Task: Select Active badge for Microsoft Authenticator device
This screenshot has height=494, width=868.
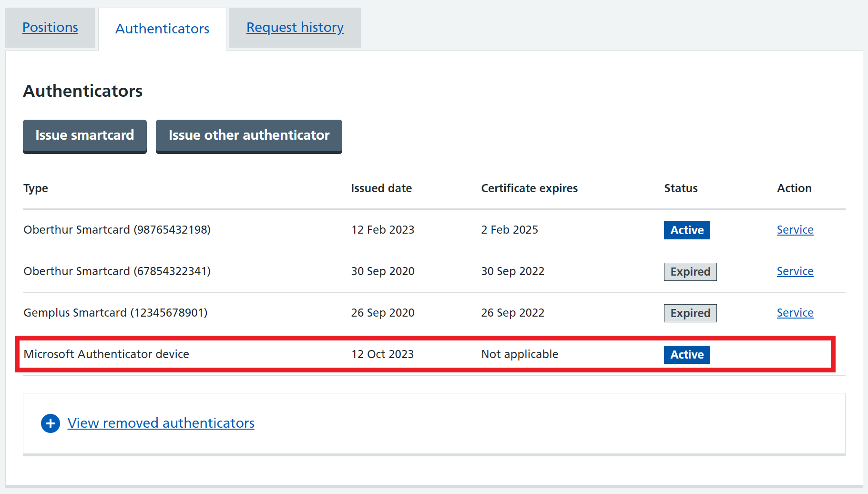Action: pyautogui.click(x=687, y=355)
